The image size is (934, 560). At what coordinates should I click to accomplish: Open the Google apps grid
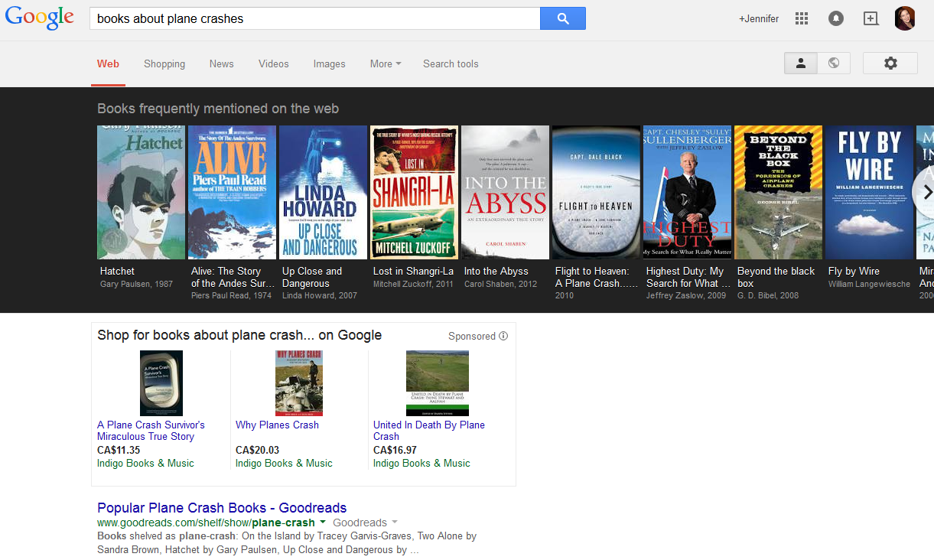point(802,18)
